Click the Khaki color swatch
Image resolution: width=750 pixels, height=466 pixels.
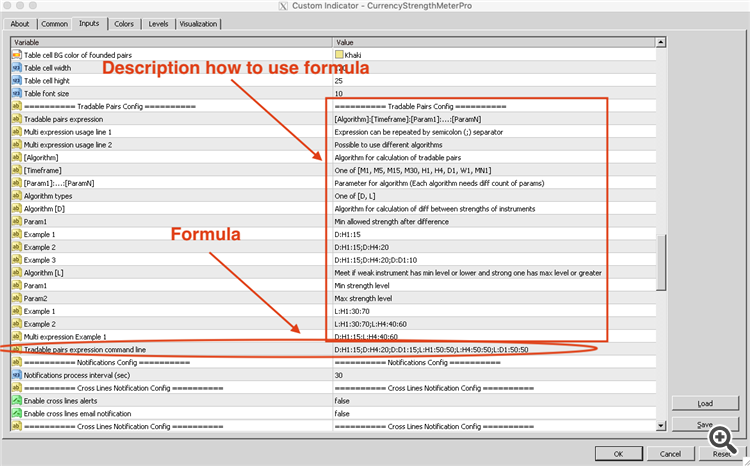click(x=339, y=55)
